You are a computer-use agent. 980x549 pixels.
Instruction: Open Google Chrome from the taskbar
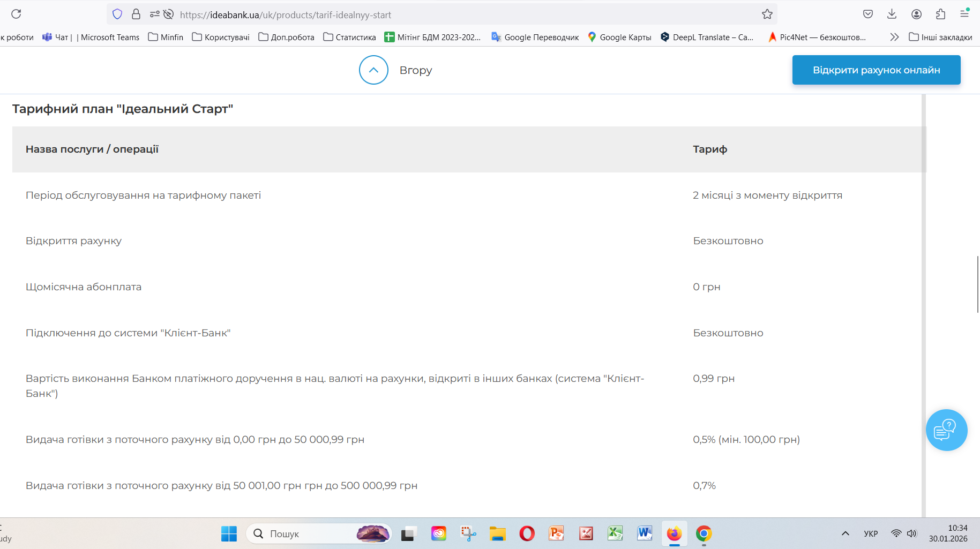[704, 534]
